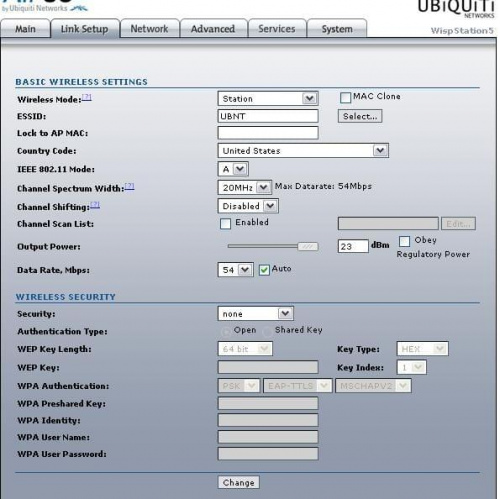
Task: Click the Ubiquiti Networks logo
Action: click(456, 9)
